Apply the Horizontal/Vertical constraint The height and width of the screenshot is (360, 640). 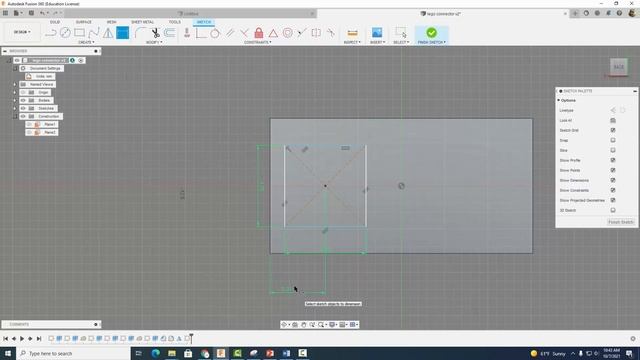coord(187,33)
